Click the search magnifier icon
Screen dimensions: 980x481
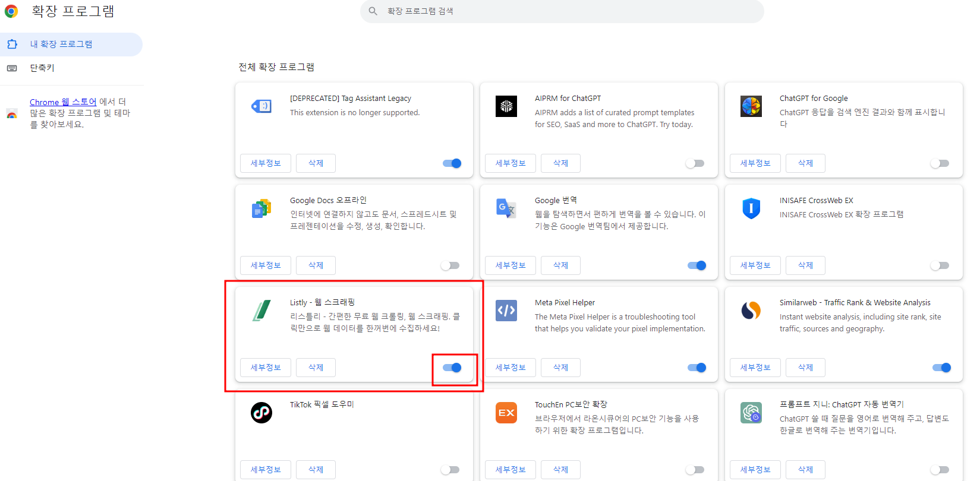(x=373, y=11)
